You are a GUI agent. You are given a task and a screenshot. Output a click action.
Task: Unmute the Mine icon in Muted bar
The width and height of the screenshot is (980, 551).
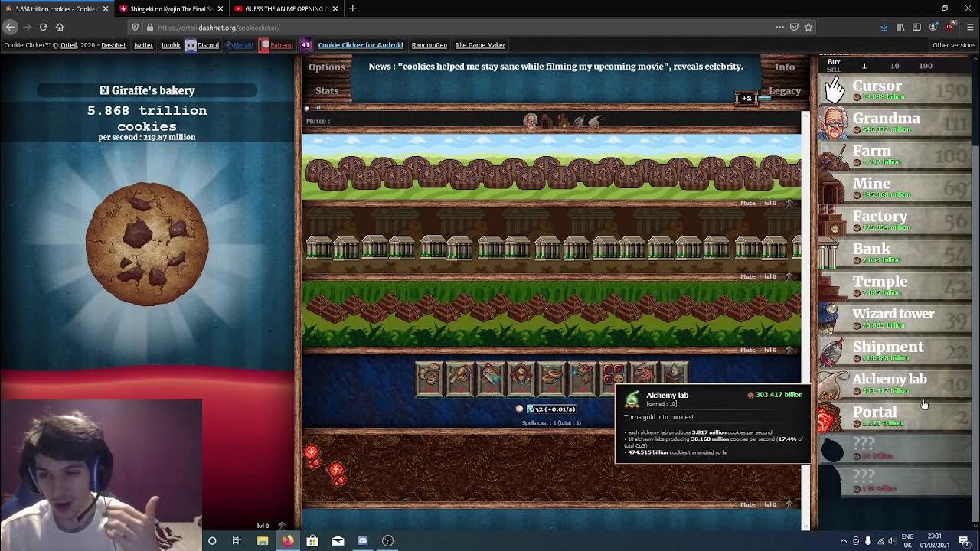click(546, 121)
